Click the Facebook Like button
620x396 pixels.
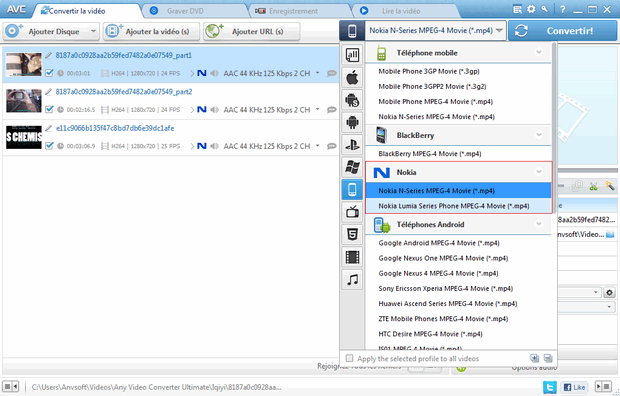pos(574,387)
